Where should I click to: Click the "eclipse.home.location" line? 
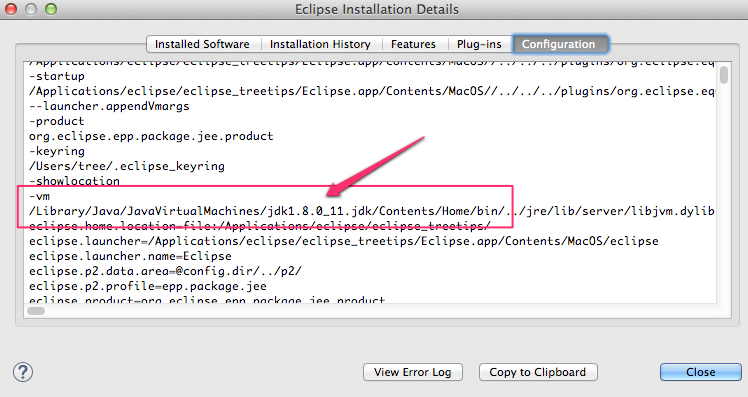[x=260, y=226]
